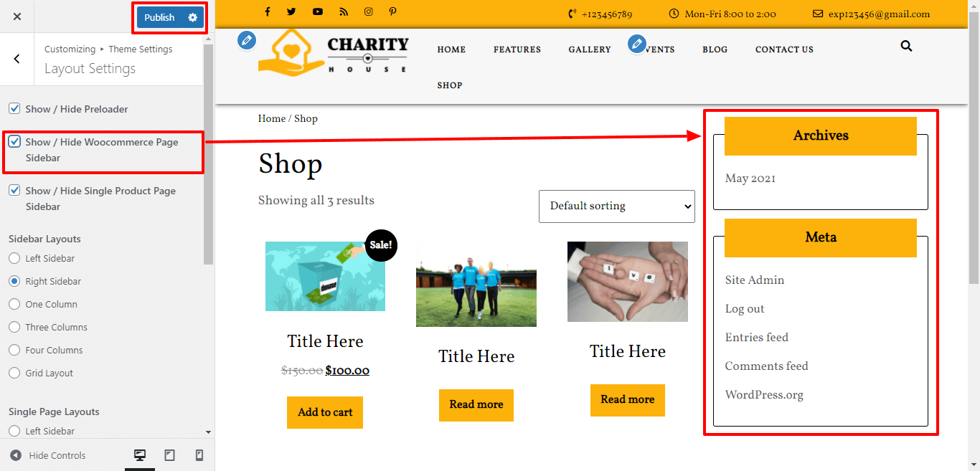Open the GALLERY menu item

pyautogui.click(x=590, y=49)
